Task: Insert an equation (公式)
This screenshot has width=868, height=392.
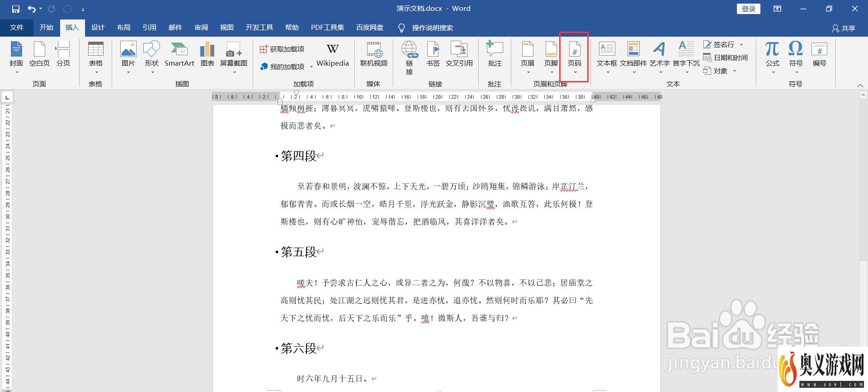Action: (x=773, y=57)
